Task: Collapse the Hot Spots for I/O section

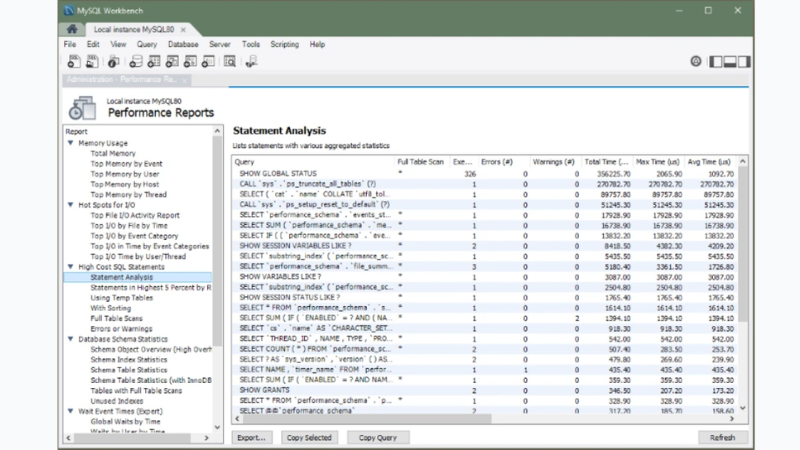Action: tap(70, 205)
